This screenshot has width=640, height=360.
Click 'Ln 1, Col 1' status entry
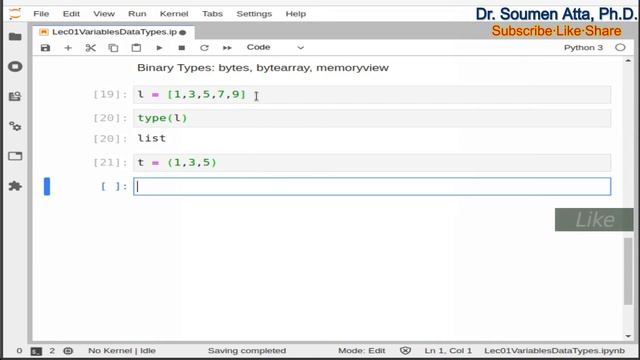point(448,351)
